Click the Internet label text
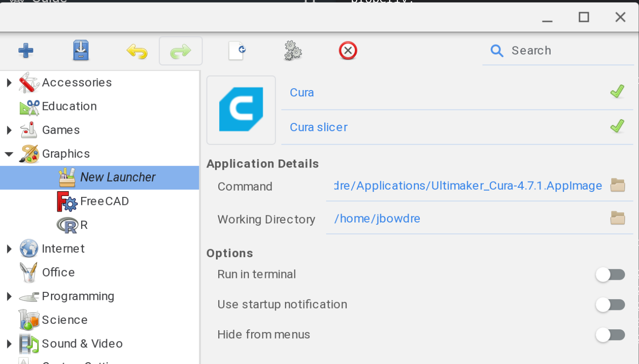 [63, 249]
